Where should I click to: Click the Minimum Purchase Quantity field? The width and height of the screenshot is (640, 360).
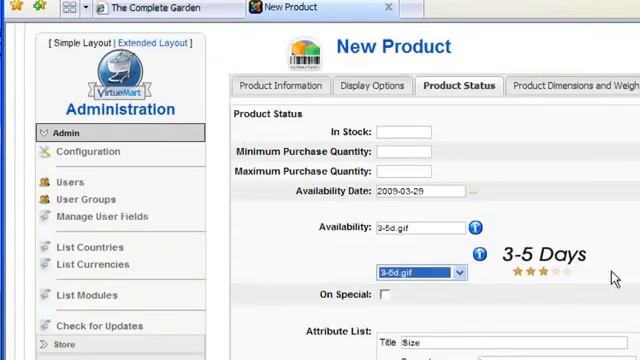point(404,151)
